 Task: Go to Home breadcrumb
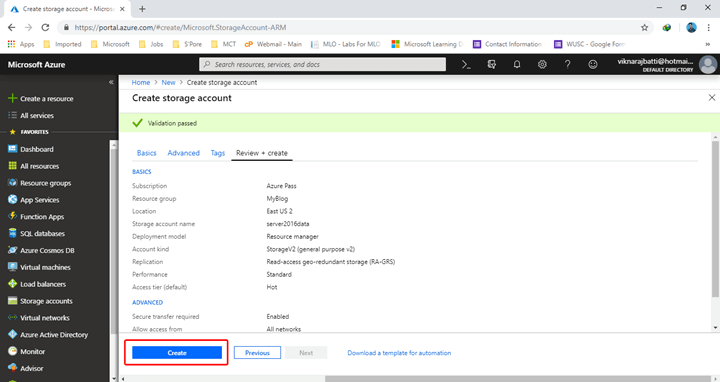(x=141, y=82)
